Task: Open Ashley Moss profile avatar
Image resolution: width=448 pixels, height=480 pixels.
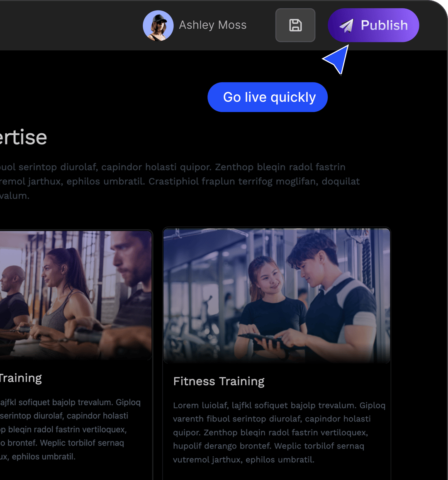Action: (158, 26)
